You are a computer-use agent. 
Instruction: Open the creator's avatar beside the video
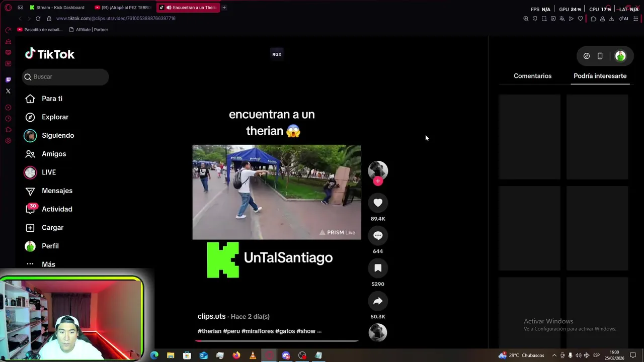click(x=378, y=170)
